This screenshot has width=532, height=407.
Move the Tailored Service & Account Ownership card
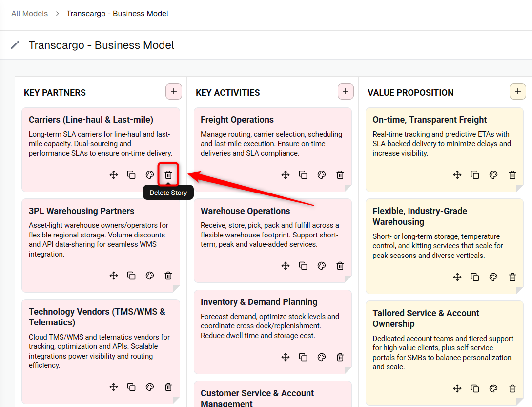pos(457,388)
